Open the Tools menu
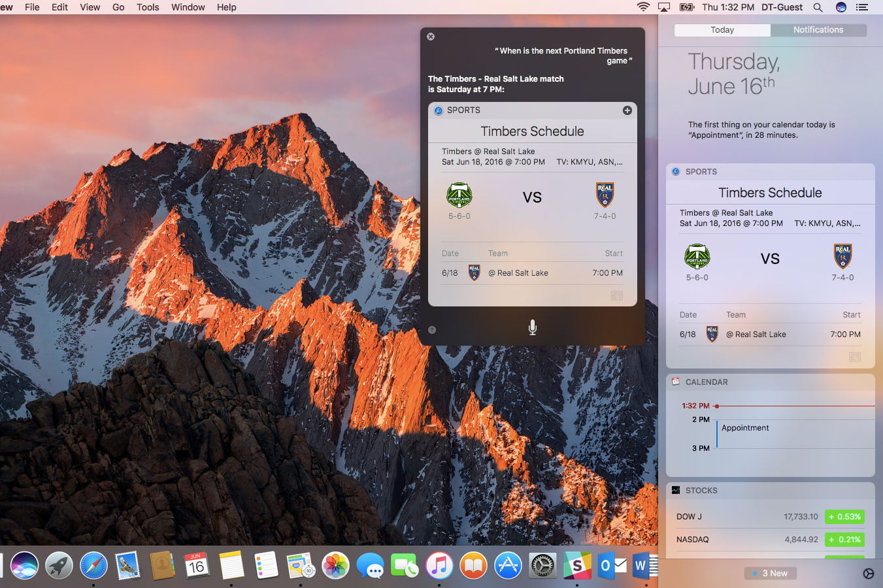 coord(148,7)
